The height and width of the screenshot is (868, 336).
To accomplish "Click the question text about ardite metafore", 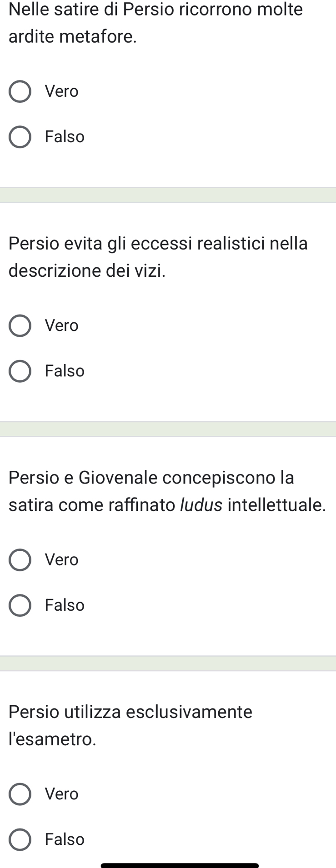I will pyautogui.click(x=155, y=23).
